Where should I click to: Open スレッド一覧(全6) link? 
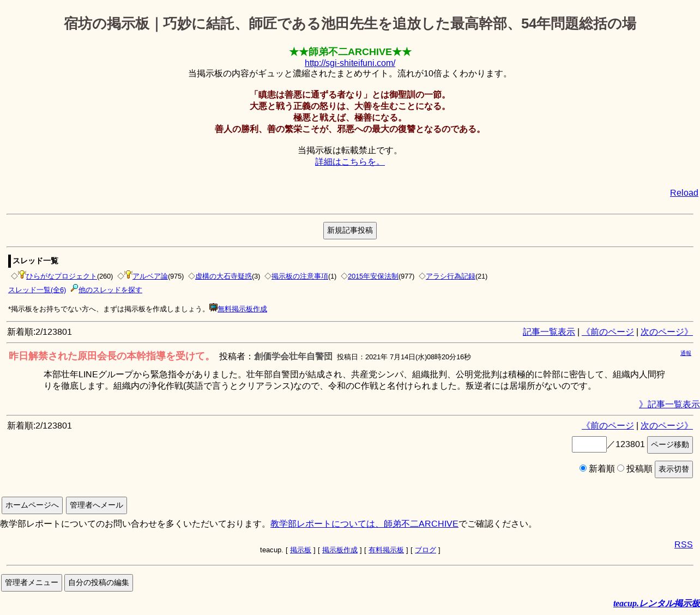[x=37, y=290]
